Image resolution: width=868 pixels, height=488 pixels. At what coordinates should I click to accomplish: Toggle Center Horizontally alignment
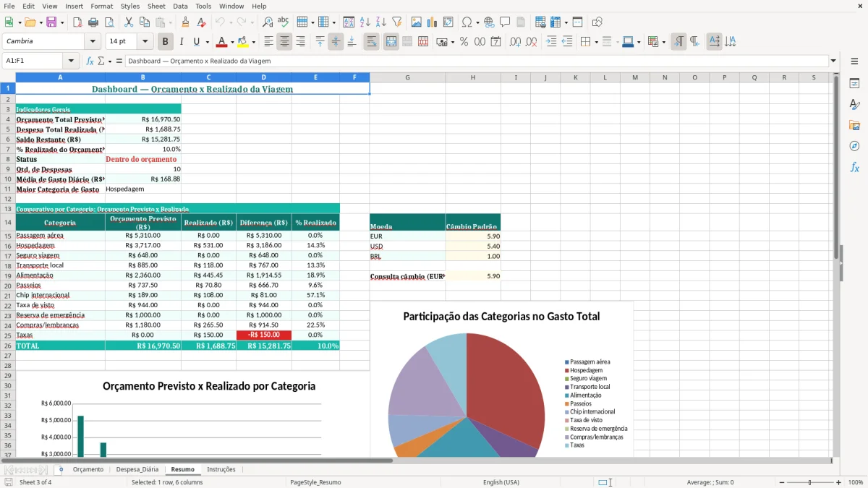pos(284,42)
